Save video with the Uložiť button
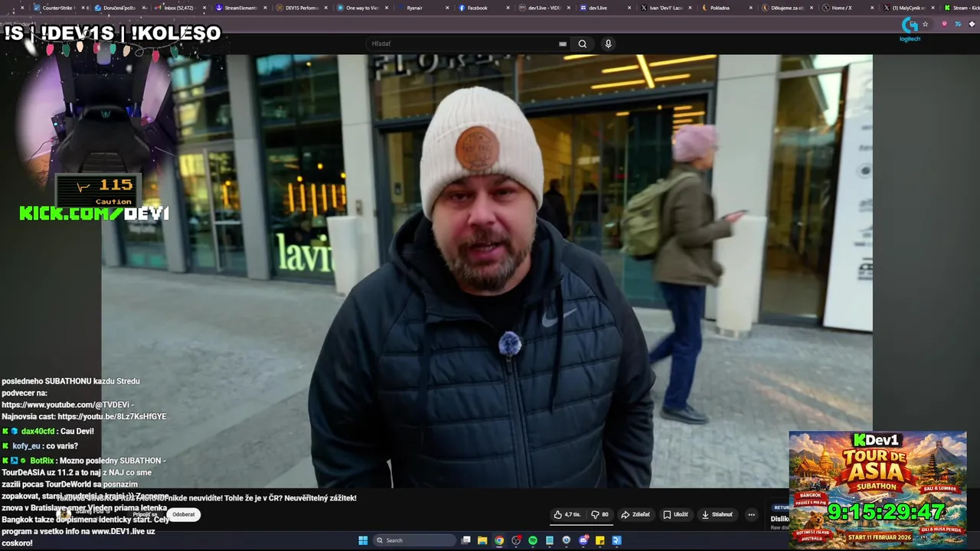This screenshot has width=980, height=551. coord(675,514)
